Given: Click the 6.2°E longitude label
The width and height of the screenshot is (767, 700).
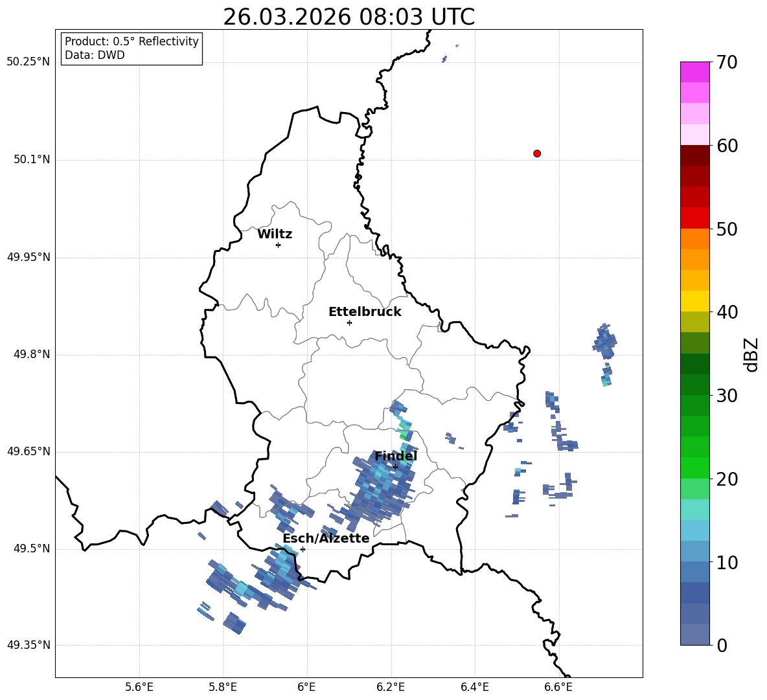Looking at the screenshot, I should (x=391, y=687).
